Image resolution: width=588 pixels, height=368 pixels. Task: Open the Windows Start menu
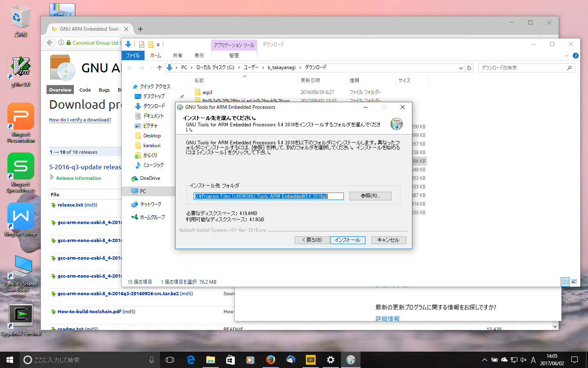(10, 360)
